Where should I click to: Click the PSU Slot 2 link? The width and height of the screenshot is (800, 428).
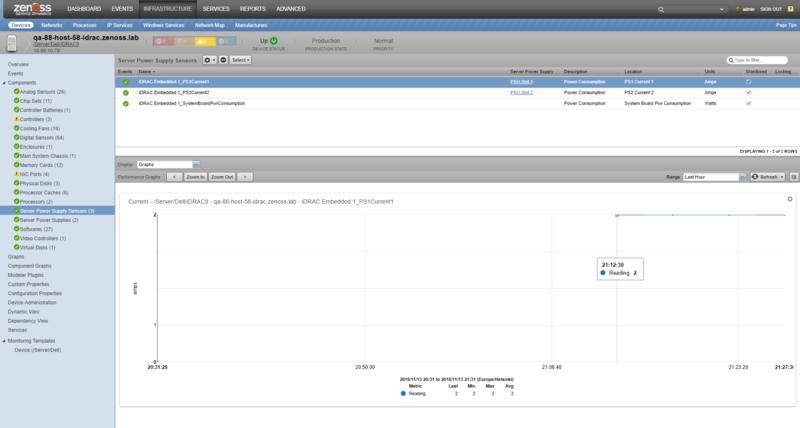click(521, 93)
